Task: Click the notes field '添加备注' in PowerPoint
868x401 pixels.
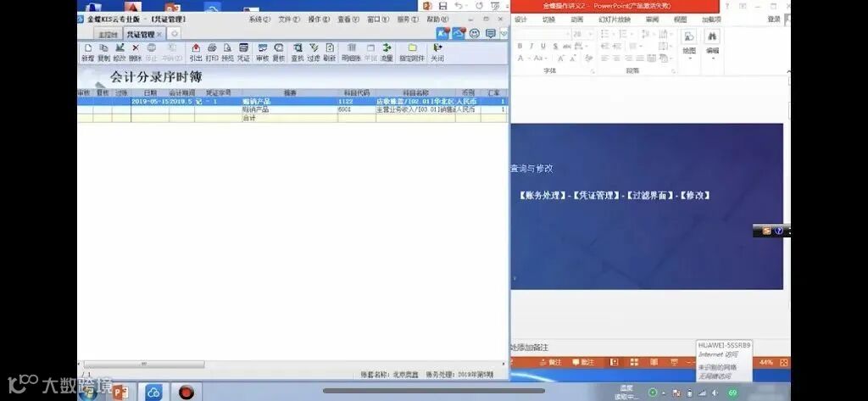Action: pyautogui.click(x=530, y=348)
